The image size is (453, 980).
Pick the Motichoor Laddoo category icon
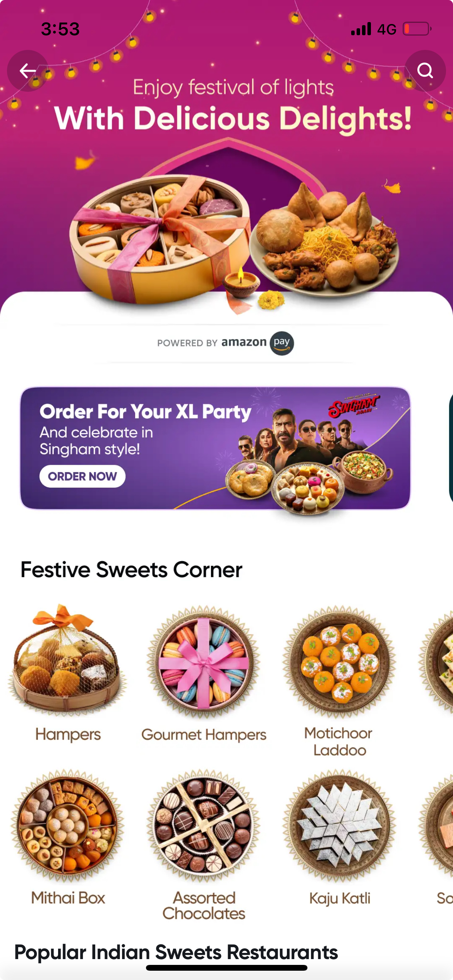point(339,662)
